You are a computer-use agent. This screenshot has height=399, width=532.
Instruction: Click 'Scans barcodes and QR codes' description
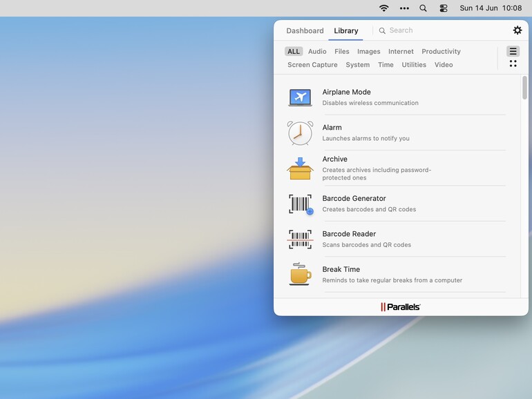(366, 245)
